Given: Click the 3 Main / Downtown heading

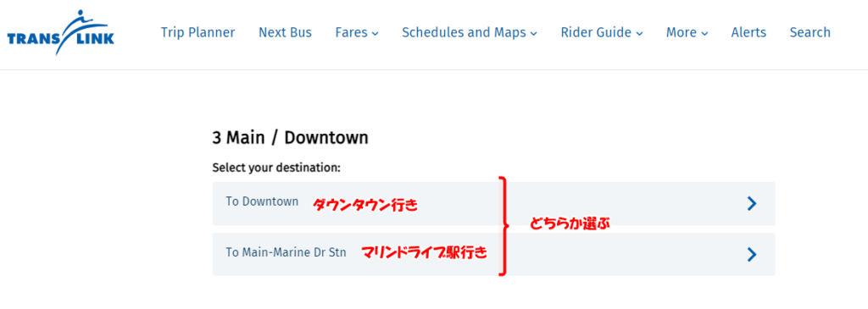Looking at the screenshot, I should (290, 138).
